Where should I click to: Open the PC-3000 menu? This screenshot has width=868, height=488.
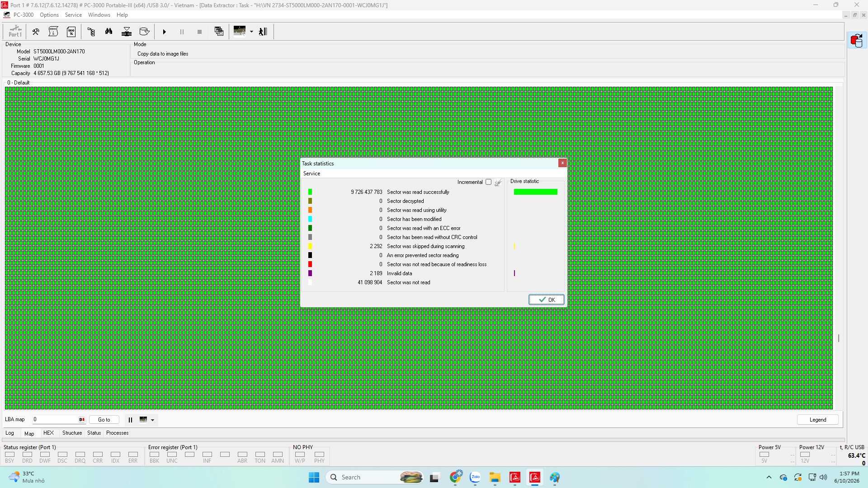[24, 15]
